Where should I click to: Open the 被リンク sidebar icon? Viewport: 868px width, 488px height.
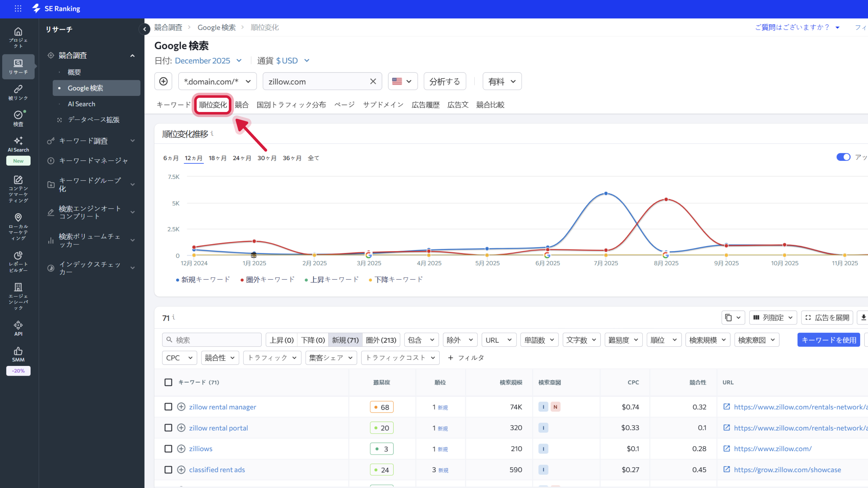18,92
